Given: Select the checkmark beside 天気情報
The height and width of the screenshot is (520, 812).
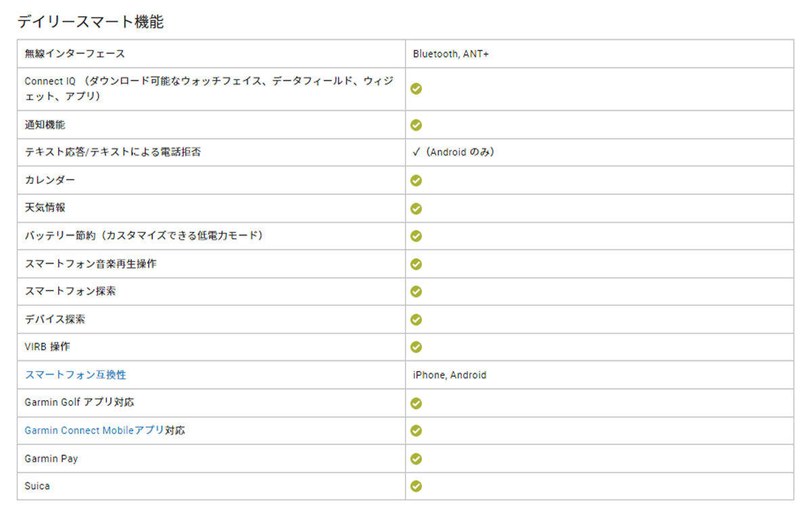Looking at the screenshot, I should coord(416,208).
